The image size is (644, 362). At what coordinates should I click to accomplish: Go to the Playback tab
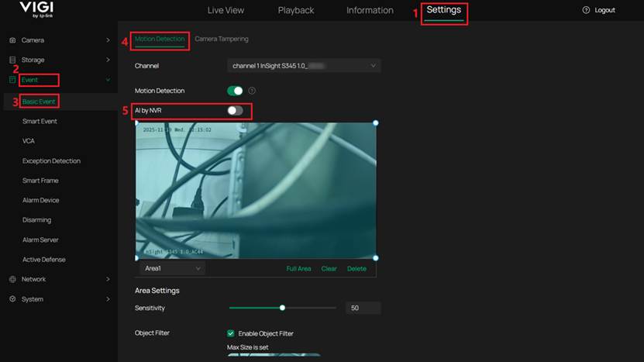pos(296,10)
